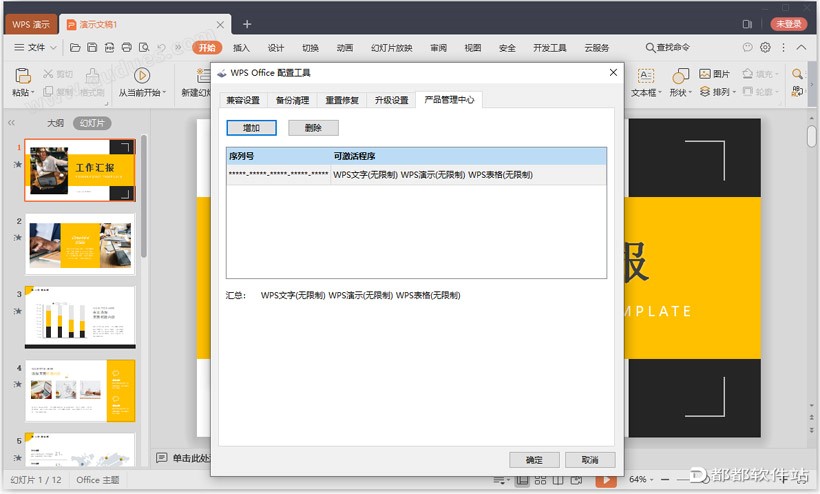
Task: Open the 文本框 dropdown arrow
Action: coord(660,93)
